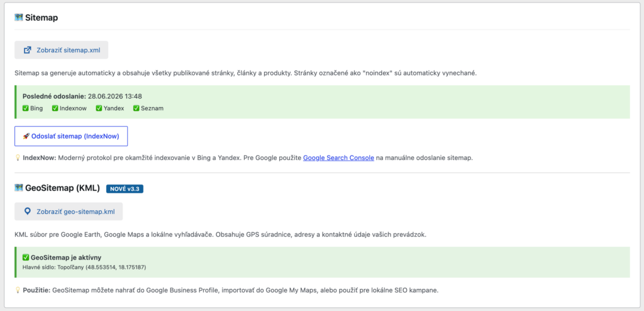The image size is (644, 311).
Task: Click the GeoSitemap (KML) heading
Action: tap(62, 188)
